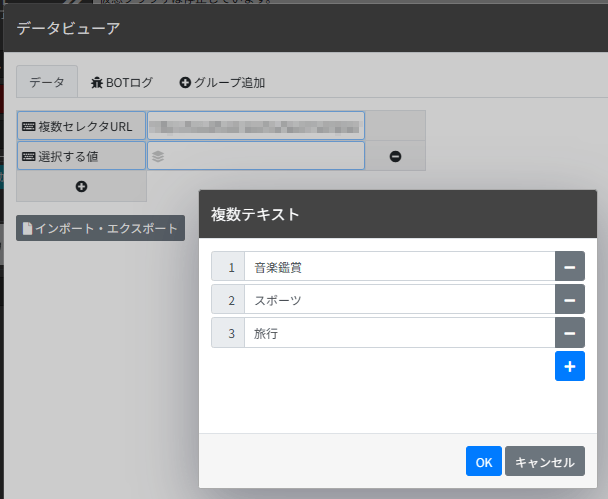Delete the 旅行 entry

point(569,333)
